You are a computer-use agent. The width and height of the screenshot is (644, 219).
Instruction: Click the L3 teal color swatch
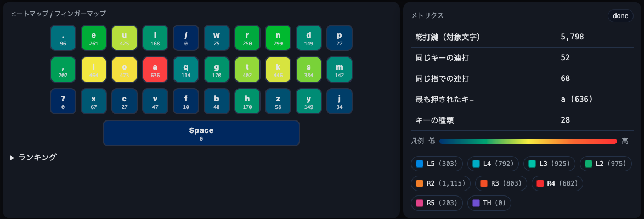coord(532,164)
